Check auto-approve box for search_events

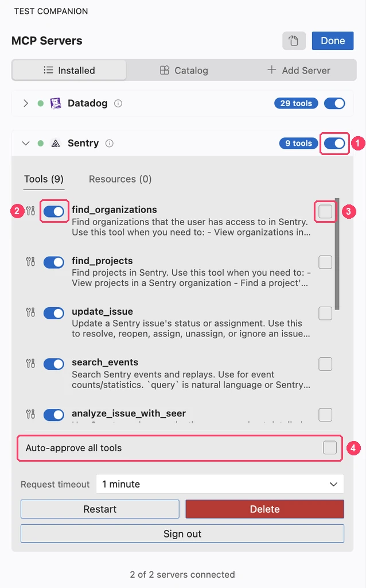pos(325,363)
